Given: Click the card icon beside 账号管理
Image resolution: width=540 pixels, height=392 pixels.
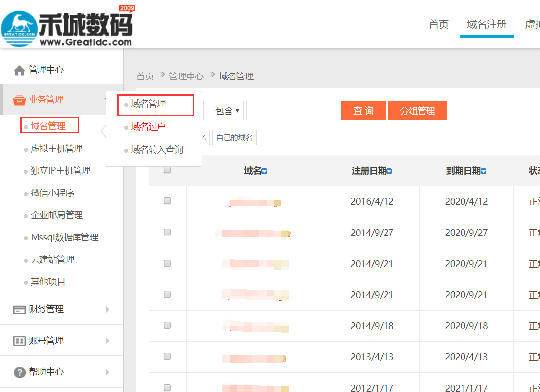Looking at the screenshot, I should [19, 340].
